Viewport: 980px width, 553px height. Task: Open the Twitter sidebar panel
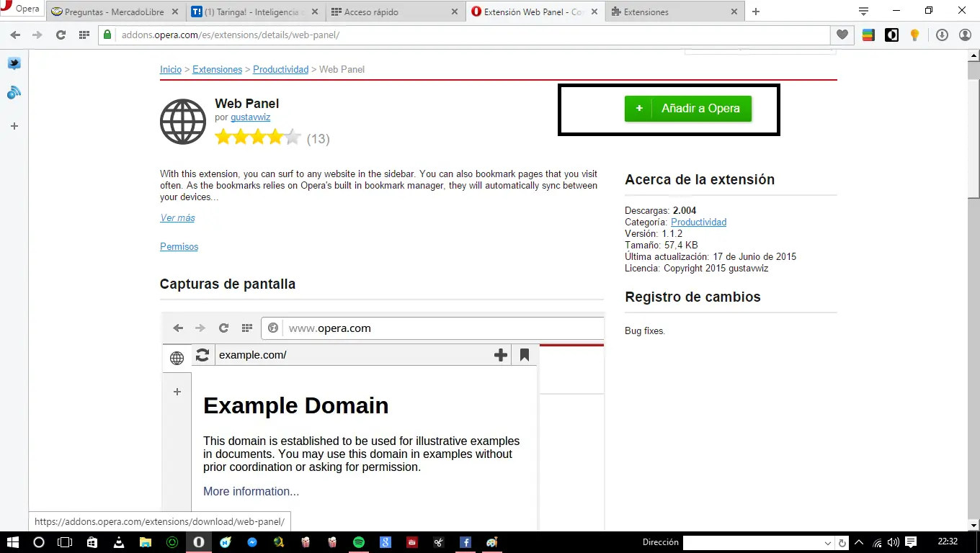click(14, 63)
